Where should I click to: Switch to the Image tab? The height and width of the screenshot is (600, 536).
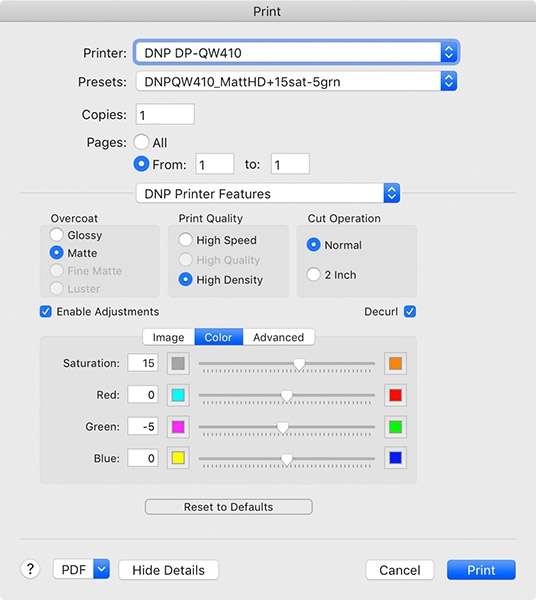point(168,337)
